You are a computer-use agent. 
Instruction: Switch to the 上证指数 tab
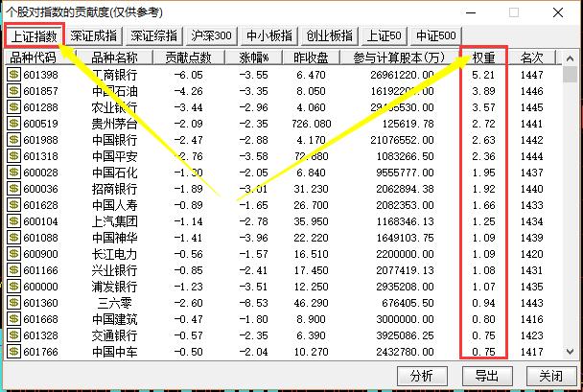pyautogui.click(x=35, y=36)
